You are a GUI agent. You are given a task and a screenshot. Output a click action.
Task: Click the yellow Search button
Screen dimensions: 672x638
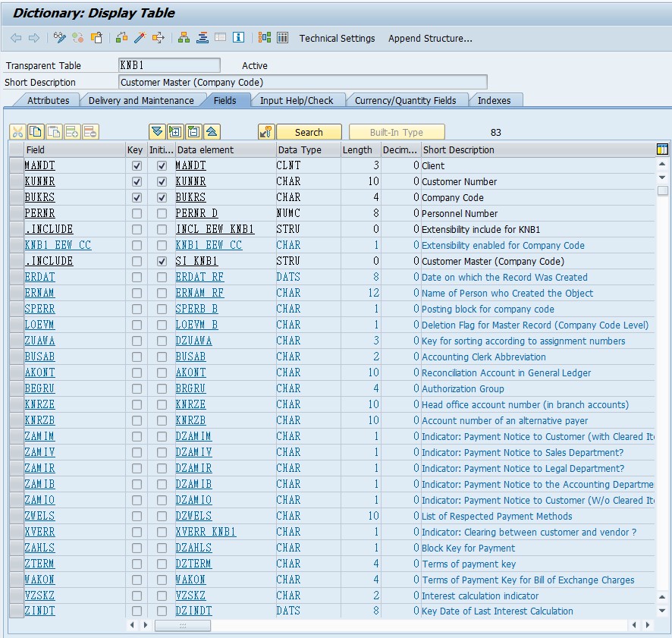tap(309, 132)
